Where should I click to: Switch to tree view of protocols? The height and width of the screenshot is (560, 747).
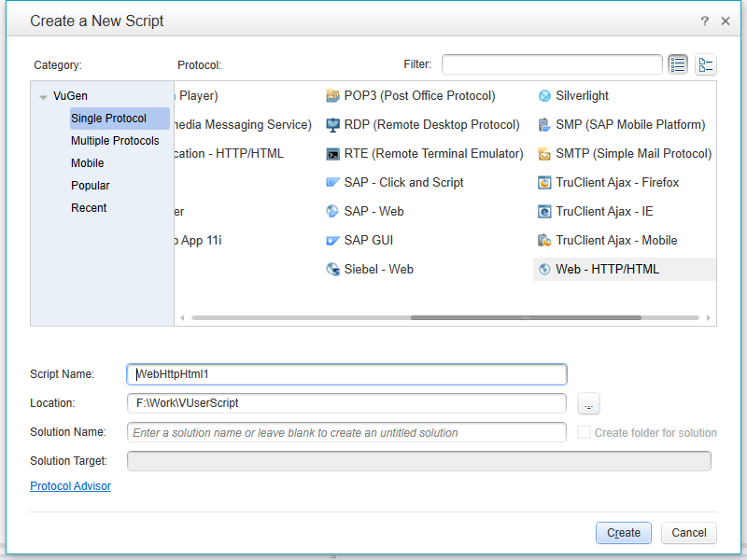[x=706, y=64]
